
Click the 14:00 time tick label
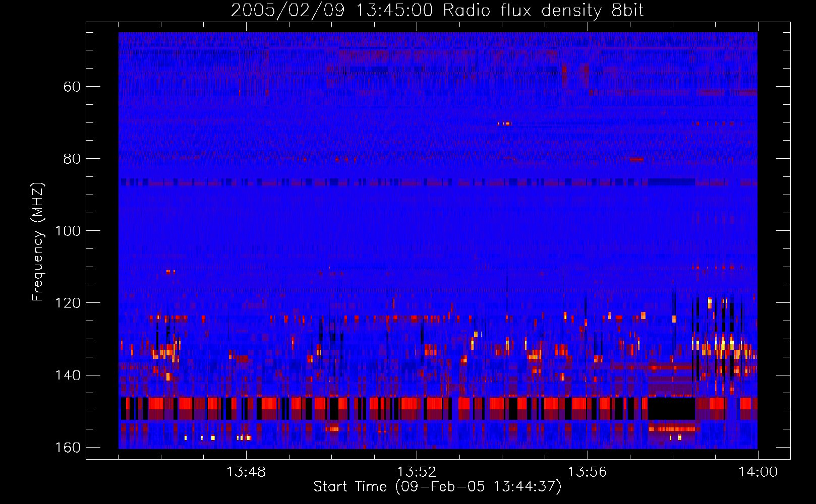(x=758, y=472)
